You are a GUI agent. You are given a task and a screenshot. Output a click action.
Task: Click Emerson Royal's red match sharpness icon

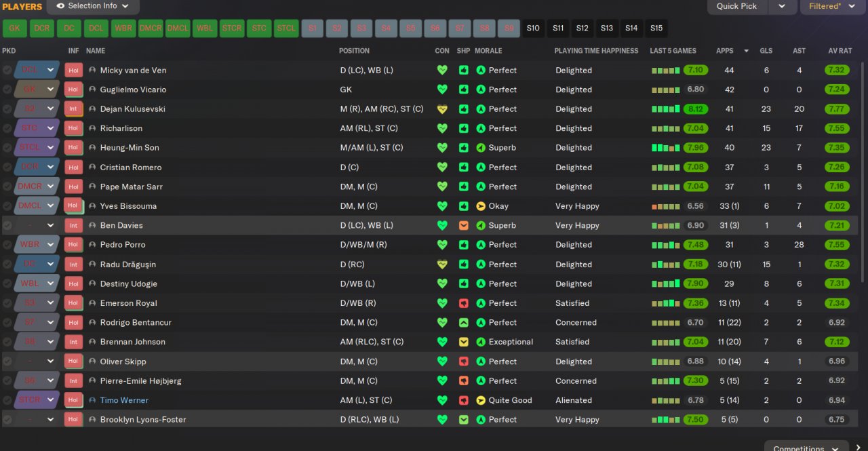[464, 303]
